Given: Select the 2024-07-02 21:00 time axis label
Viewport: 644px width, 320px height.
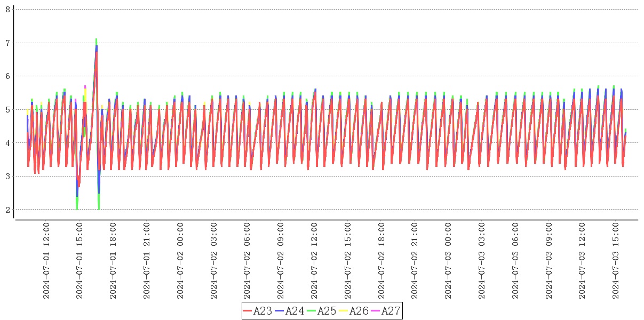Looking at the screenshot, I should (415, 261).
